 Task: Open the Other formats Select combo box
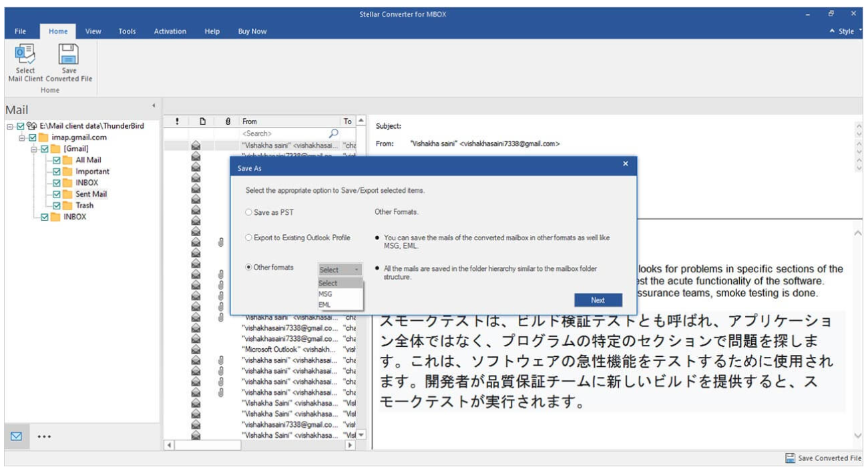coord(340,270)
